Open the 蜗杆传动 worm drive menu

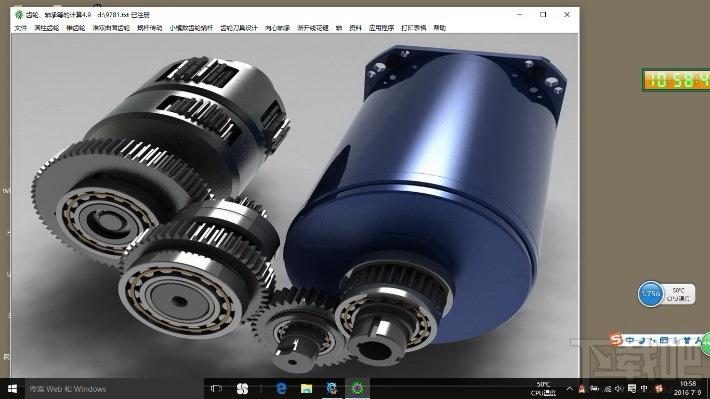[x=149, y=28]
